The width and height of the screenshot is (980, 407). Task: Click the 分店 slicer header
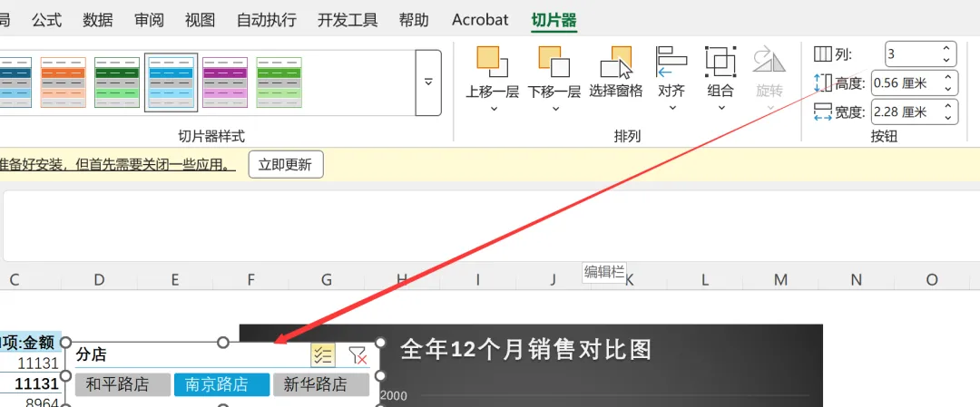92,355
